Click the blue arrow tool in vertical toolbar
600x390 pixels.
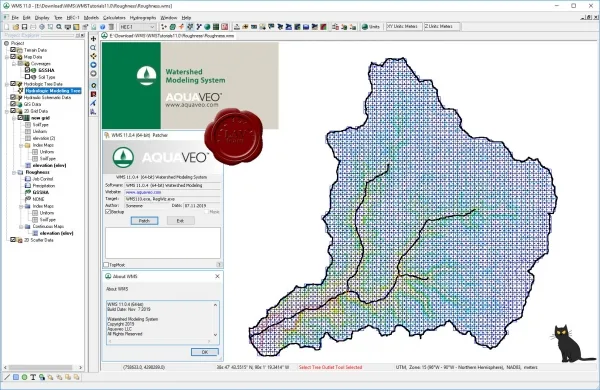coord(93,103)
